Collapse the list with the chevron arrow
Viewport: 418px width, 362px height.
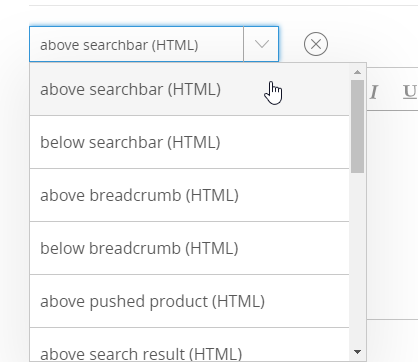(x=261, y=44)
